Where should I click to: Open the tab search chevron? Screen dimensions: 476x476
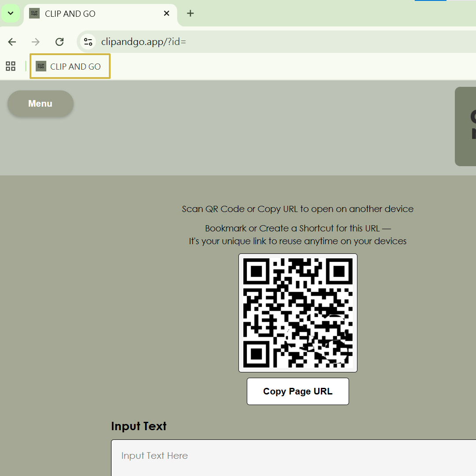pyautogui.click(x=11, y=13)
